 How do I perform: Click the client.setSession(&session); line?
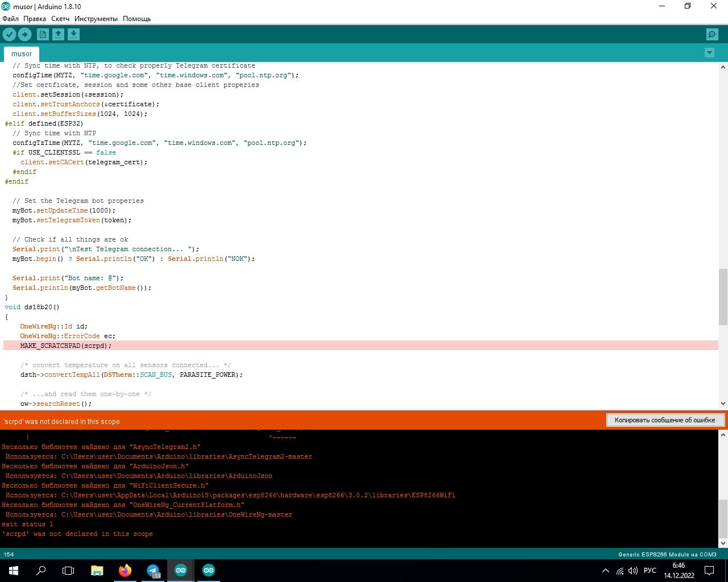tap(68, 94)
